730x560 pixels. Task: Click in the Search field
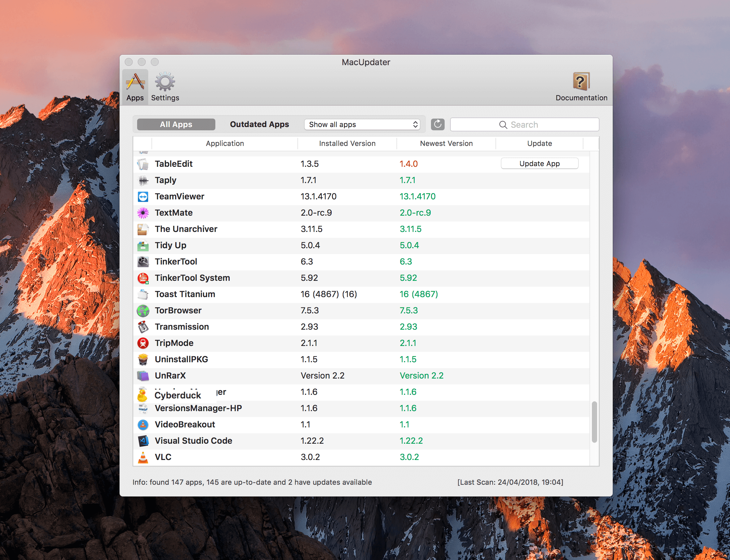524,124
